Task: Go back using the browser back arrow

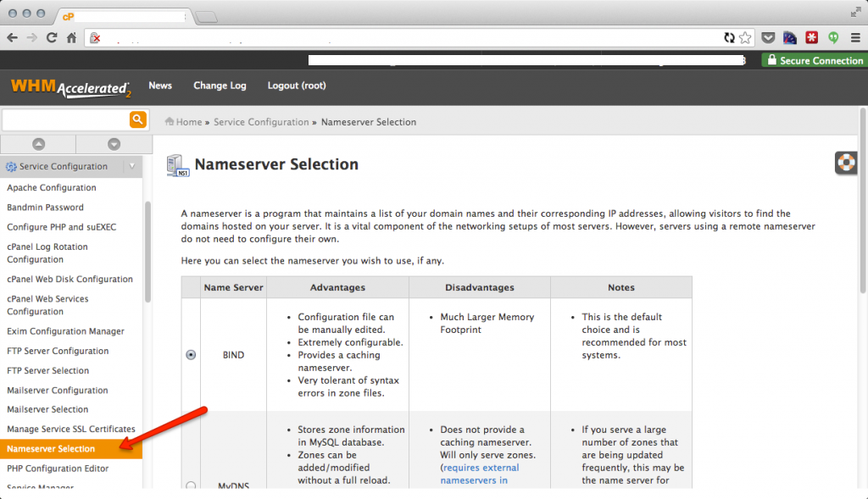Action: point(12,37)
